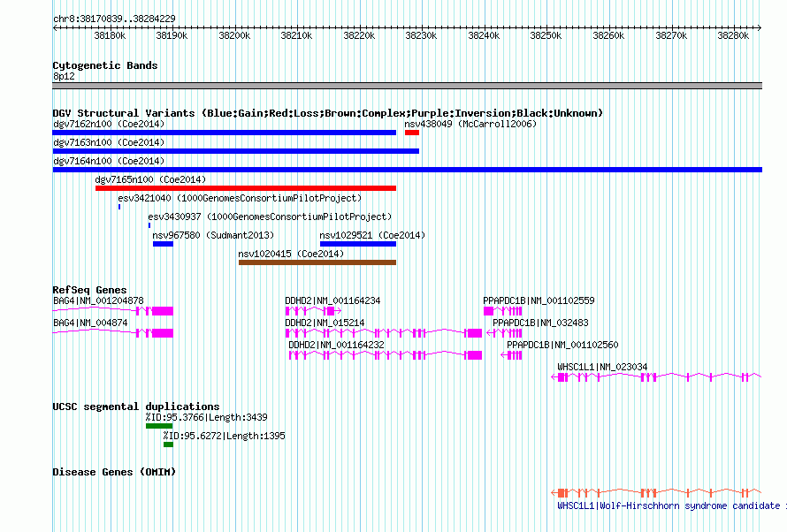Click the 8p12 band label
Viewport: 787px width, 532px height.
pyautogui.click(x=64, y=76)
